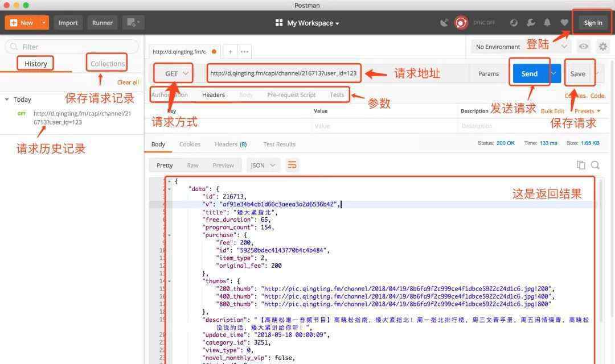Open the request Headers tab
615x364 pixels.
(x=214, y=95)
